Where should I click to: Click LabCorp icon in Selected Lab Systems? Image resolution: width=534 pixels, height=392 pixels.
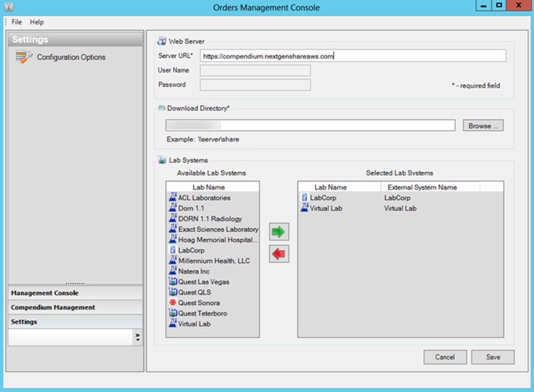(x=304, y=198)
